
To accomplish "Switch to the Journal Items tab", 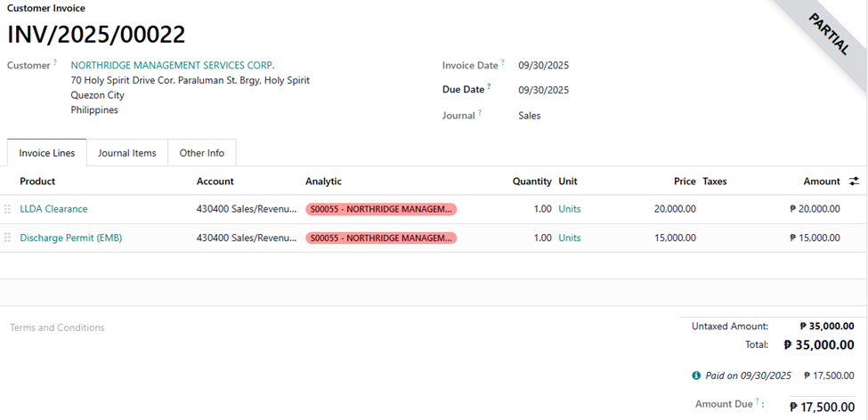I will (x=126, y=153).
